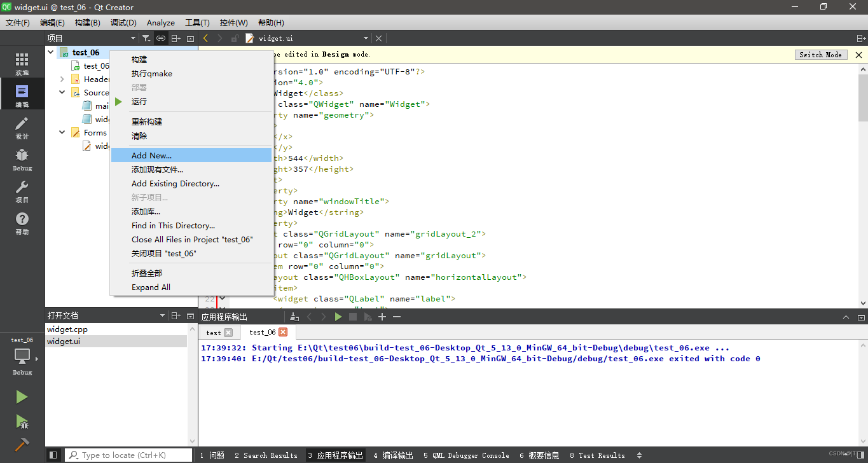
Task: Go to previous item in output pane
Action: pyautogui.click(x=309, y=316)
